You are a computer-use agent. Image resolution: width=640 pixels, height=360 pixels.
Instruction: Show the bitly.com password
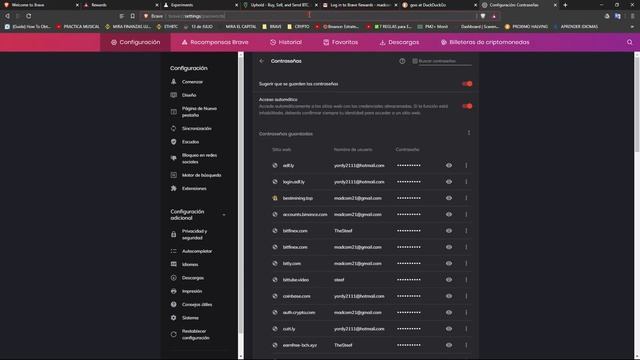coord(449,263)
